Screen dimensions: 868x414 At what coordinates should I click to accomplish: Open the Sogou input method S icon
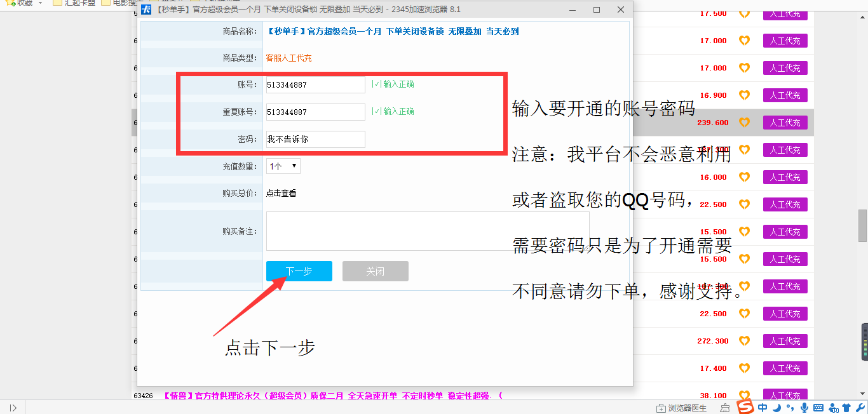pos(745,407)
